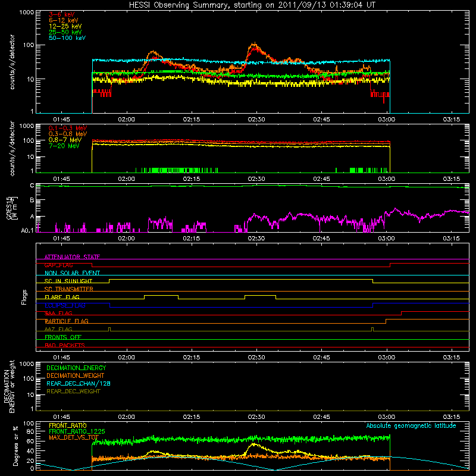Select the AAZ_FLAG label

coord(58,329)
